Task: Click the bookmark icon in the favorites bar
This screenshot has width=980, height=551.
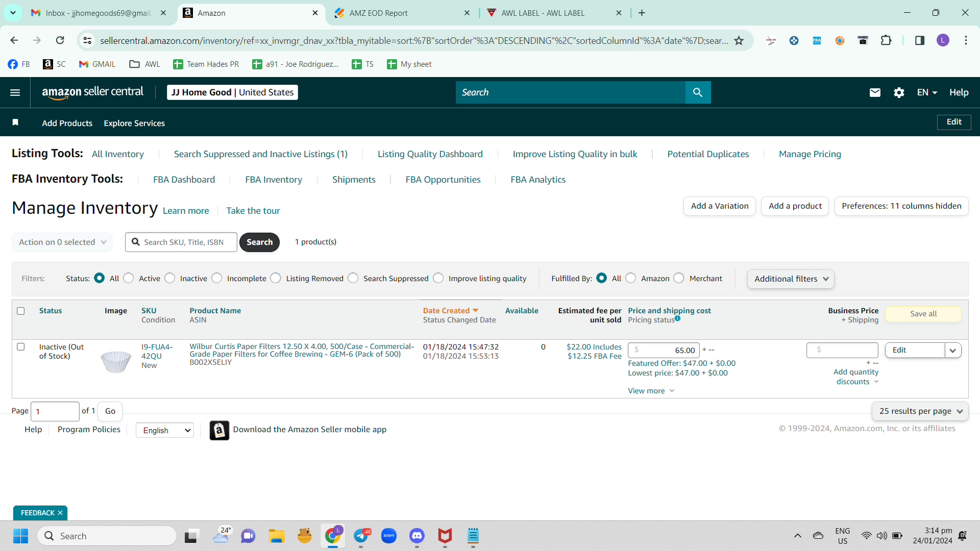Action: tap(15, 122)
